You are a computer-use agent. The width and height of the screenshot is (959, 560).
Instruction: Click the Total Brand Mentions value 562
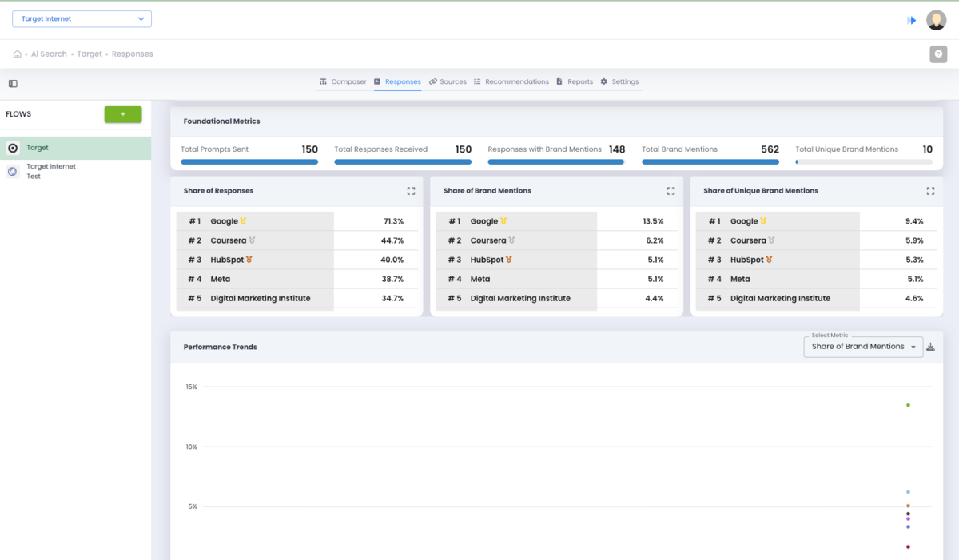(770, 149)
